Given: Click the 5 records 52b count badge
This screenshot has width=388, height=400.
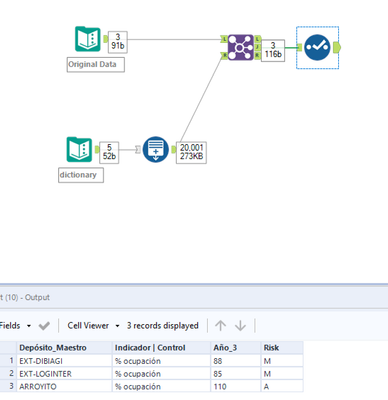Looking at the screenshot, I should (109, 152).
